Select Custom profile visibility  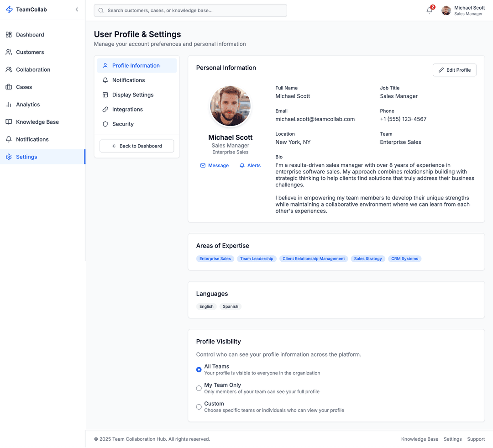point(199,407)
